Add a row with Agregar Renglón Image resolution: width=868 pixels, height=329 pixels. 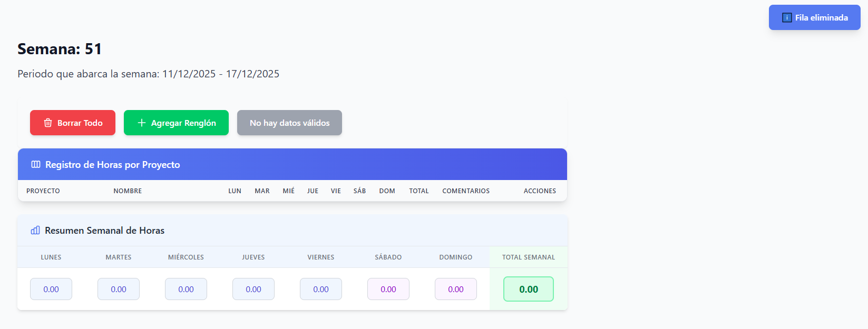coord(176,123)
